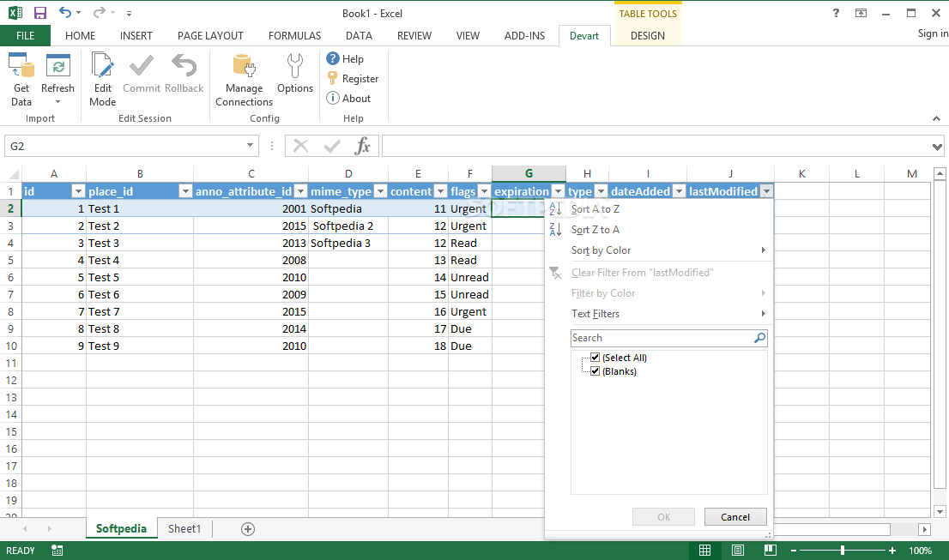Choose Sort A to Z
Image resolution: width=949 pixels, height=560 pixels.
point(595,208)
